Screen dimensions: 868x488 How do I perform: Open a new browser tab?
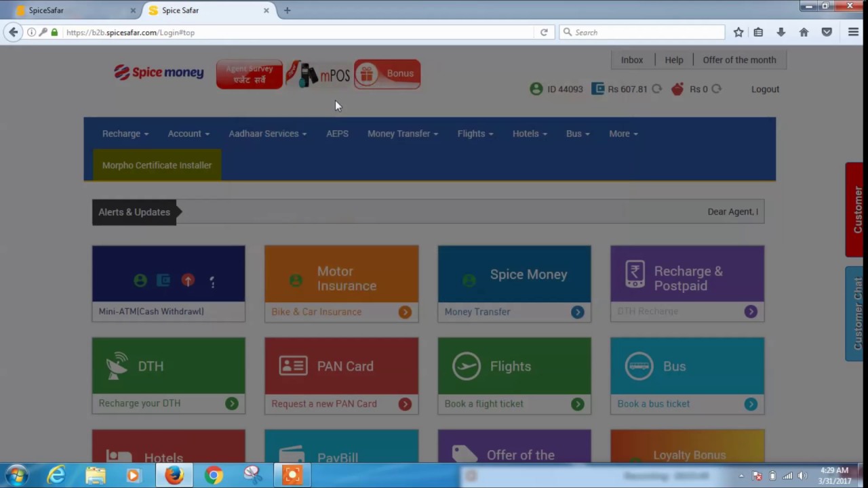(x=287, y=10)
